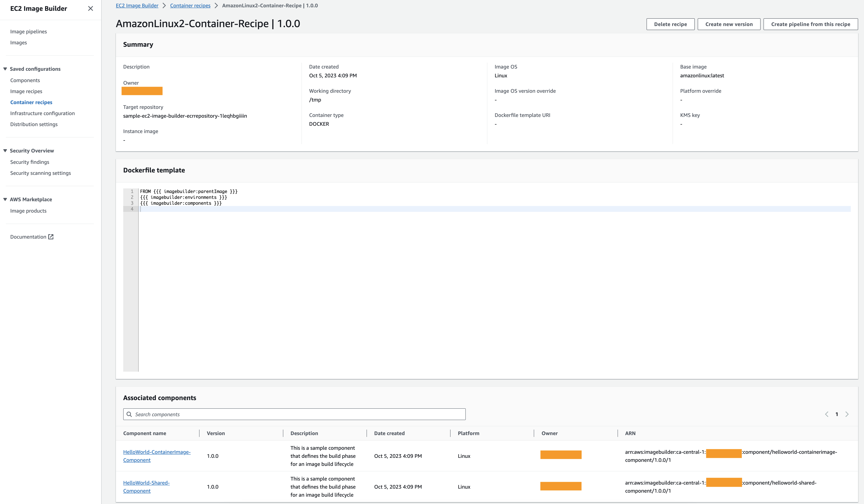864x504 pixels.
Task: Click the Security Overview section icon
Action: pos(5,151)
